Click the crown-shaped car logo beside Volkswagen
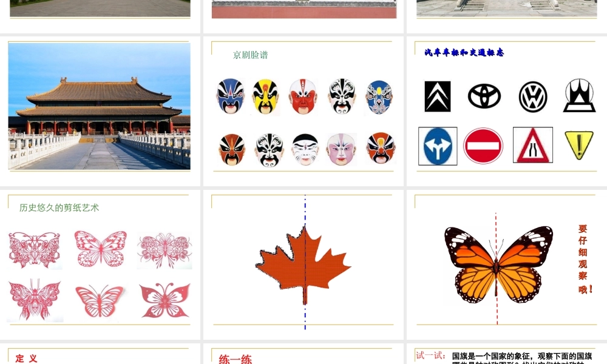Viewport: 607px width, 364px height. pos(579,95)
